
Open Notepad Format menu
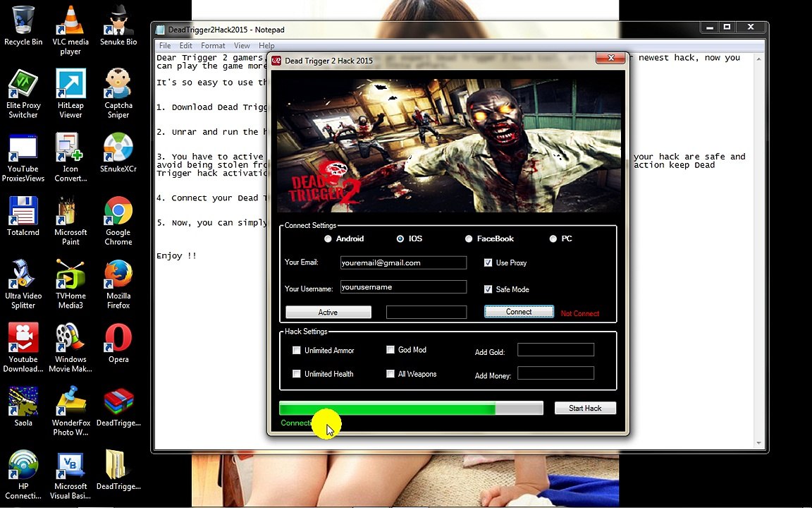[213, 46]
